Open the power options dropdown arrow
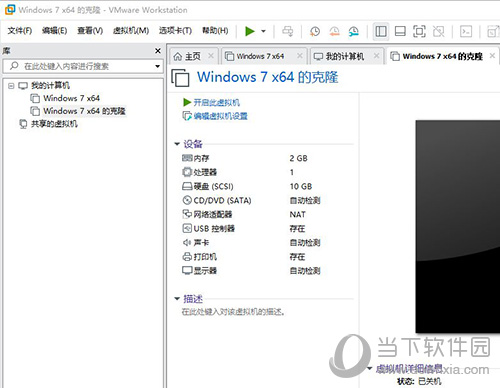This screenshot has height=388, width=500. coord(263,31)
